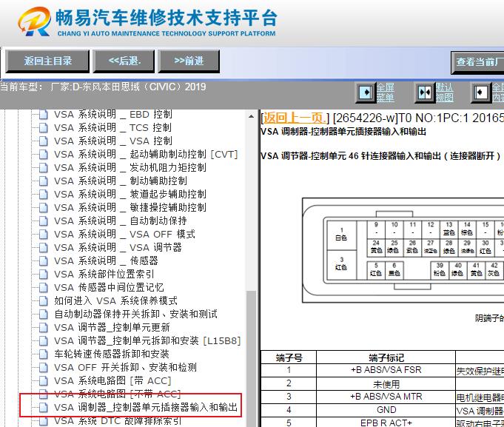
Task: Click the 46-pin connector diagram image
Action: click(403, 250)
